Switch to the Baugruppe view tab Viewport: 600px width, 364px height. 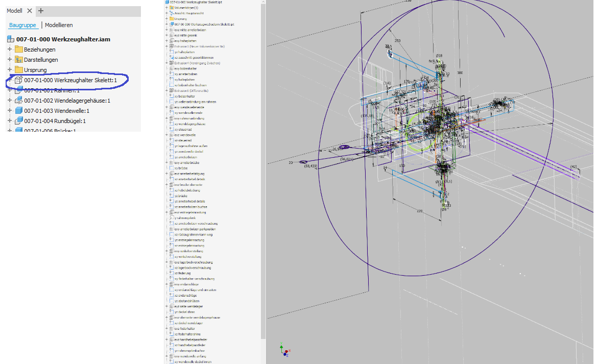tap(22, 25)
